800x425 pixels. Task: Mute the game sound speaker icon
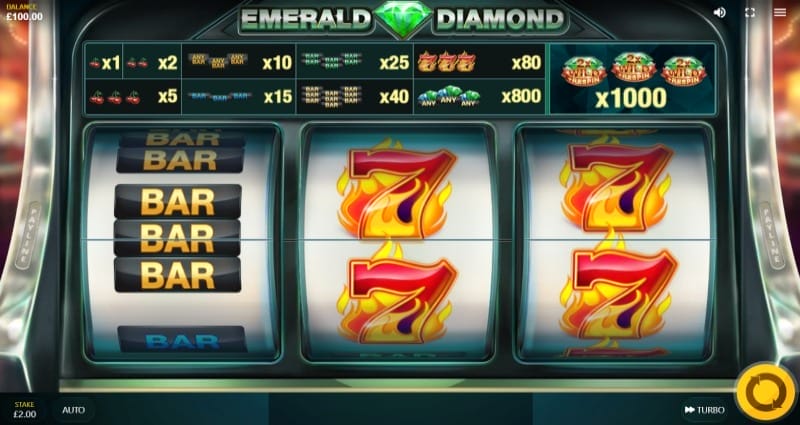719,12
